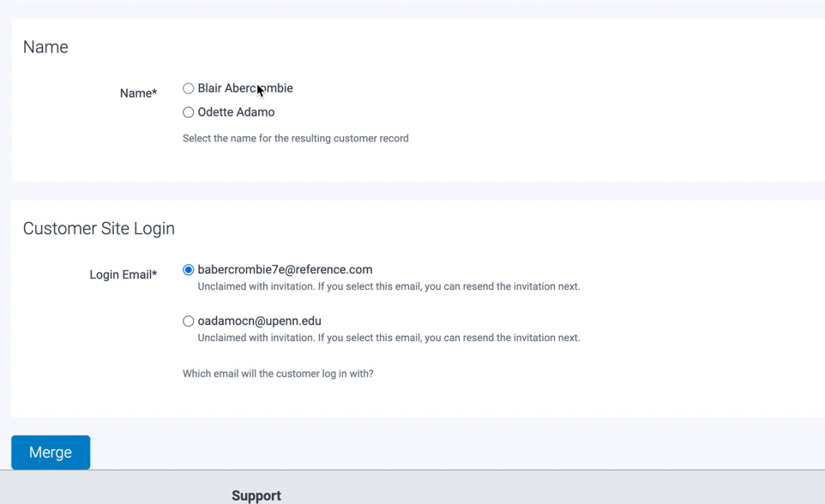Click the oadamocn@upenn.edu email label text
The image size is (825, 504).
[x=259, y=321]
